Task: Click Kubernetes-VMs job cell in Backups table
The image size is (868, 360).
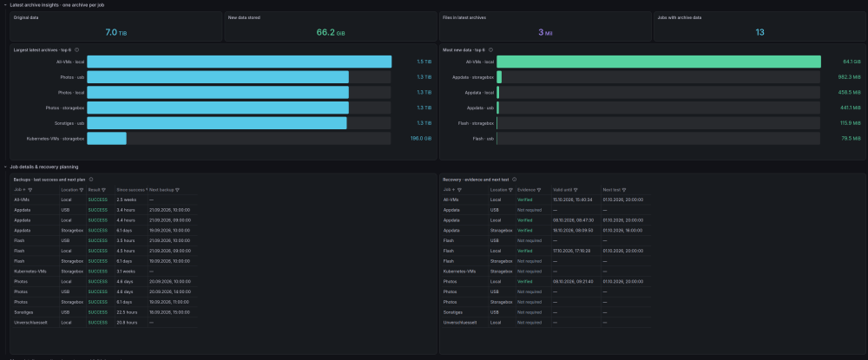Action: point(36,272)
